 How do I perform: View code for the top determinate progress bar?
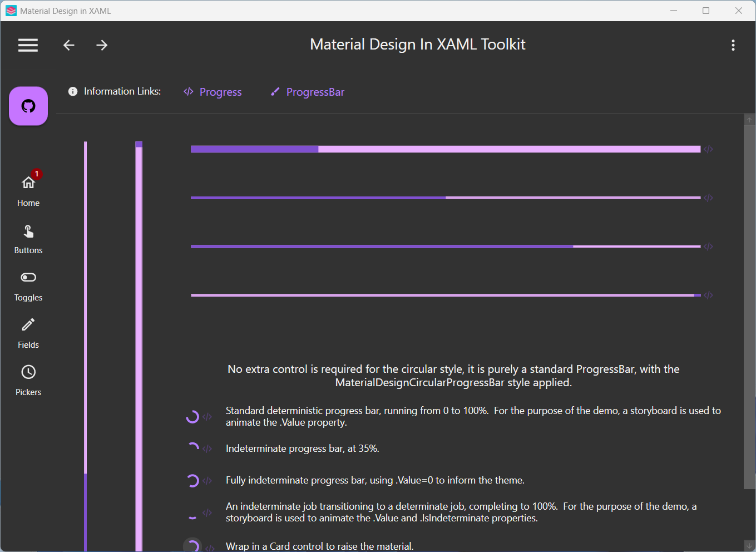[708, 149]
